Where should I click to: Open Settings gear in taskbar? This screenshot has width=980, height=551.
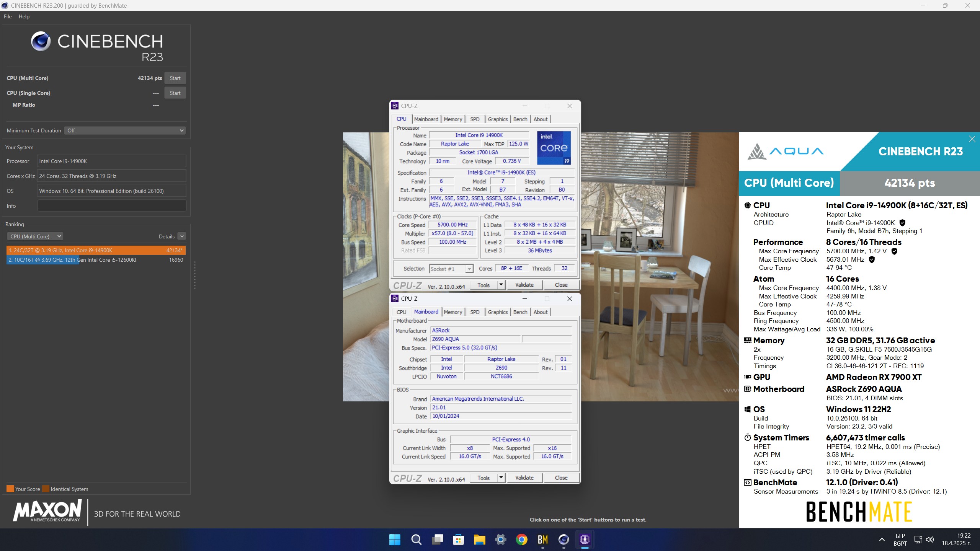(500, 540)
